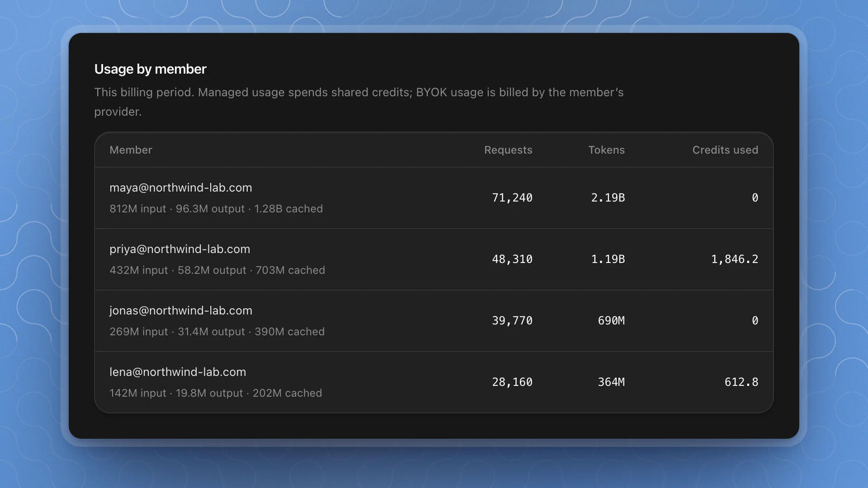Select maya@northwind-lab.com member email
Image resolution: width=868 pixels, height=488 pixels.
181,188
